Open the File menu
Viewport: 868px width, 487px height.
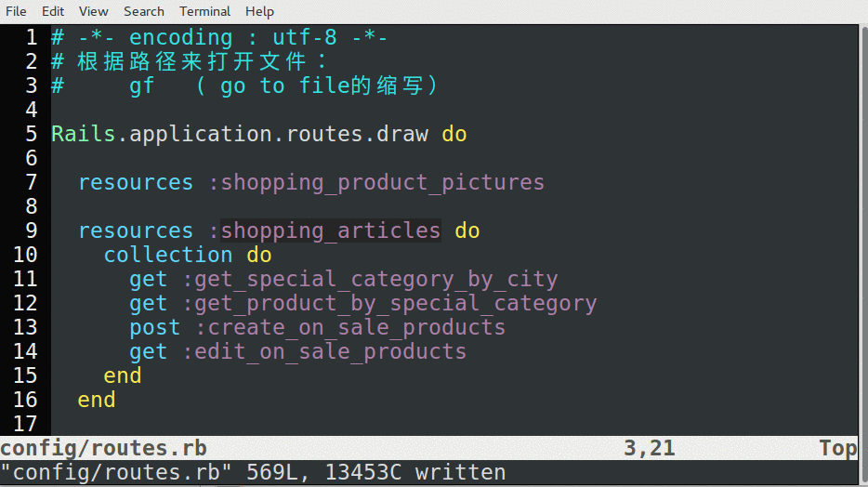coord(16,11)
